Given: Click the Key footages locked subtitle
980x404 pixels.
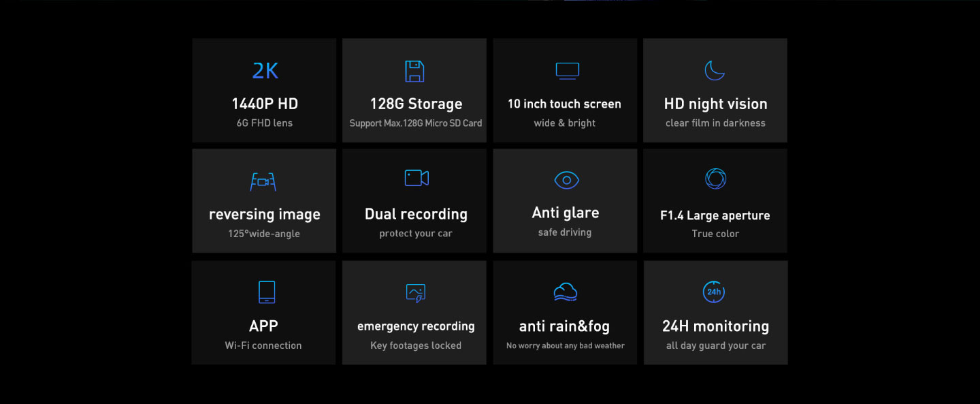Looking at the screenshot, I should pyautogui.click(x=416, y=345).
